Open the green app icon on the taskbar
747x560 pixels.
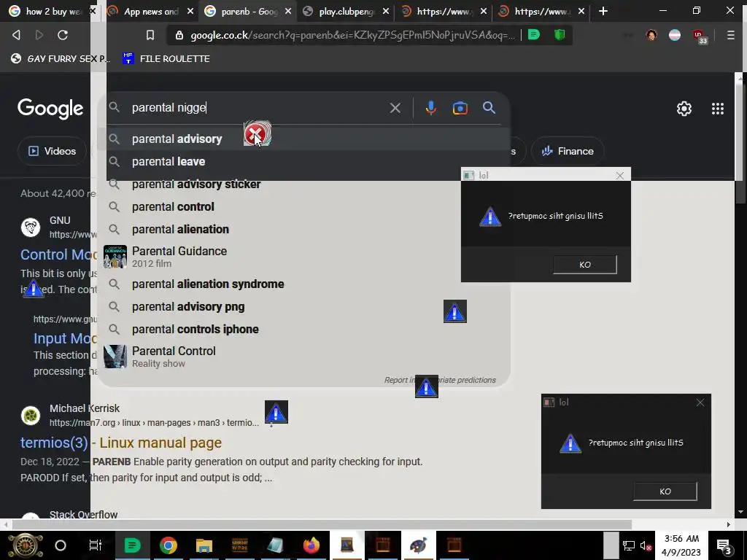pos(133,545)
